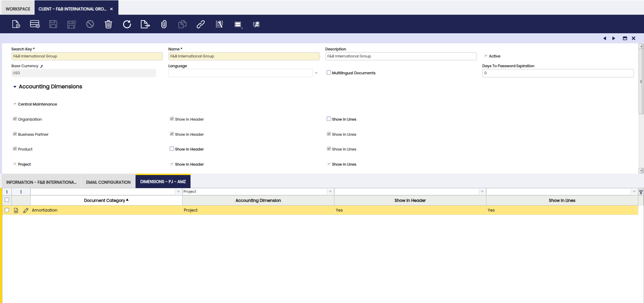Click the Export document icon
This screenshot has height=303, width=644.
[145, 24]
